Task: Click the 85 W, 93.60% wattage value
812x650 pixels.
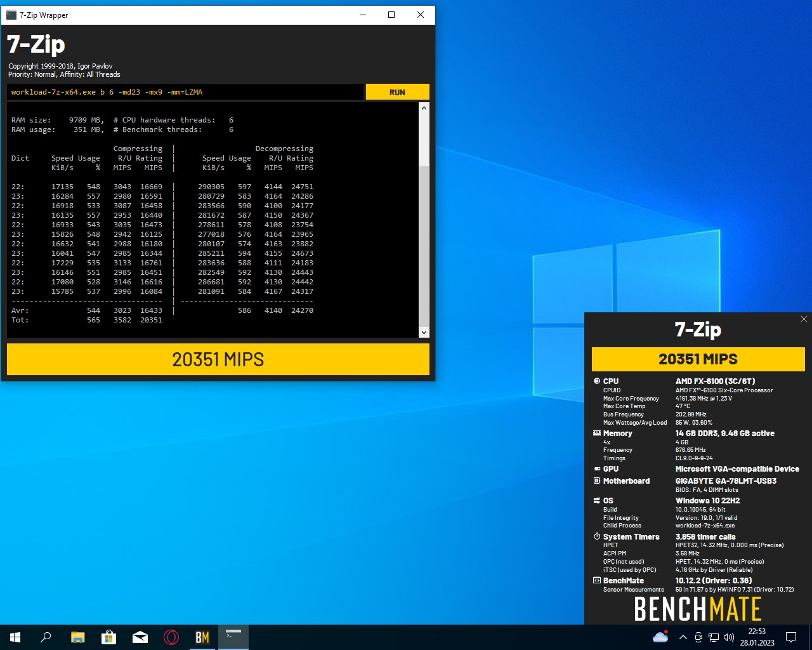Action: (694, 423)
